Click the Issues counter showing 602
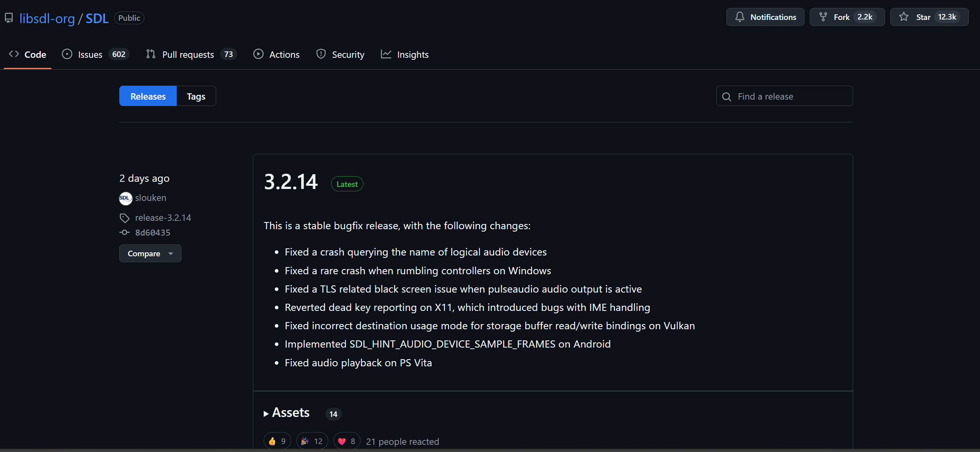 [119, 54]
